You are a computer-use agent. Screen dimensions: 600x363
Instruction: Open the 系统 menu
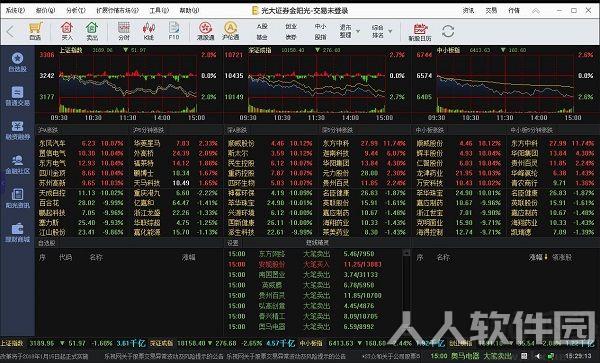[x=15, y=10]
